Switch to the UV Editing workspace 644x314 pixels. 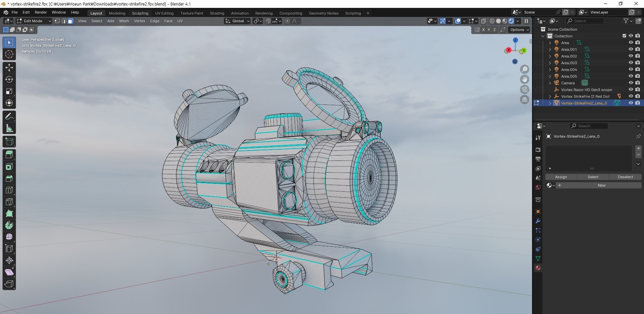[164, 13]
